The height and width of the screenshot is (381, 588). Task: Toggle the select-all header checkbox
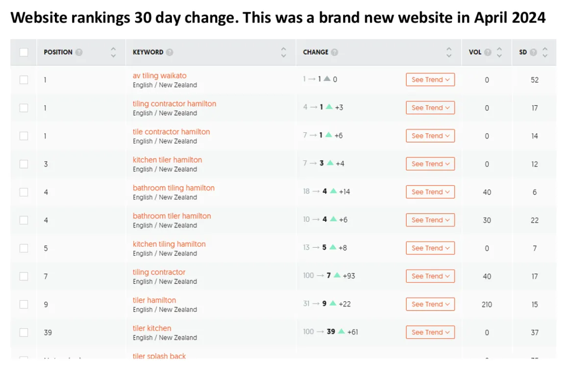click(24, 52)
